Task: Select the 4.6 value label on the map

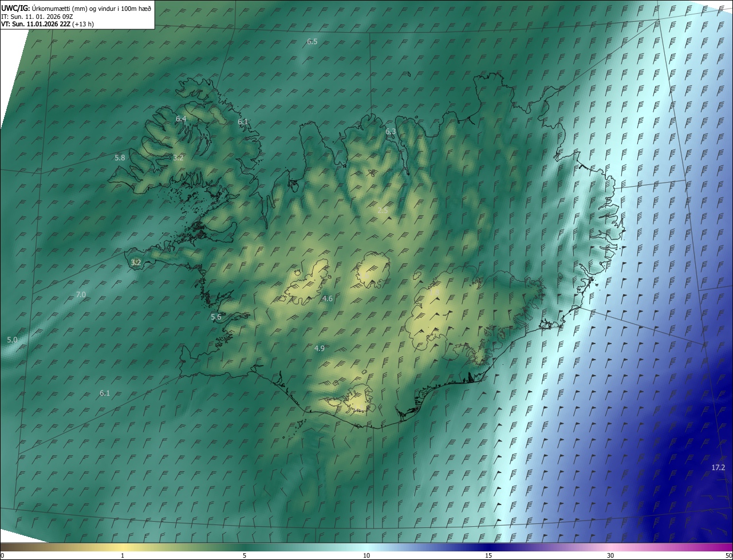Action: pyautogui.click(x=328, y=299)
